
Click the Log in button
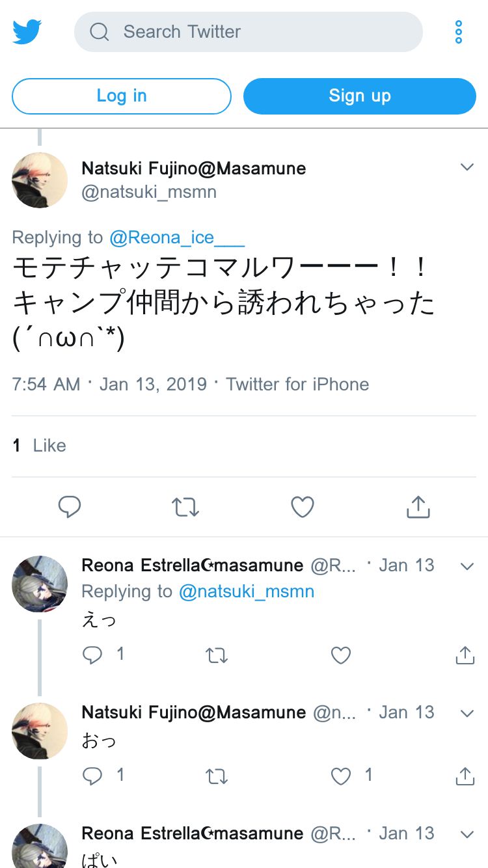(x=122, y=96)
